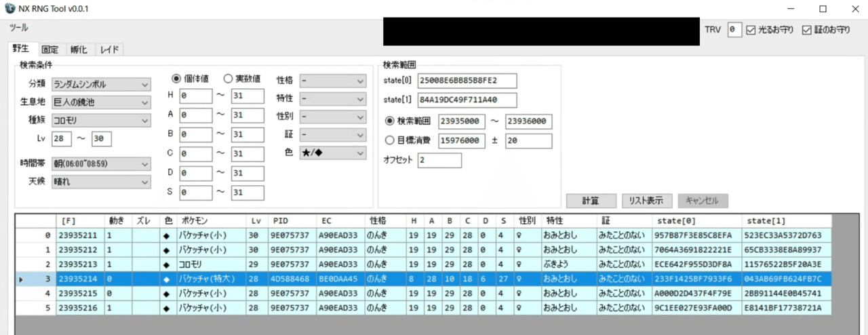Click the キャンセル button
This screenshot has height=335, width=868.
pos(703,201)
